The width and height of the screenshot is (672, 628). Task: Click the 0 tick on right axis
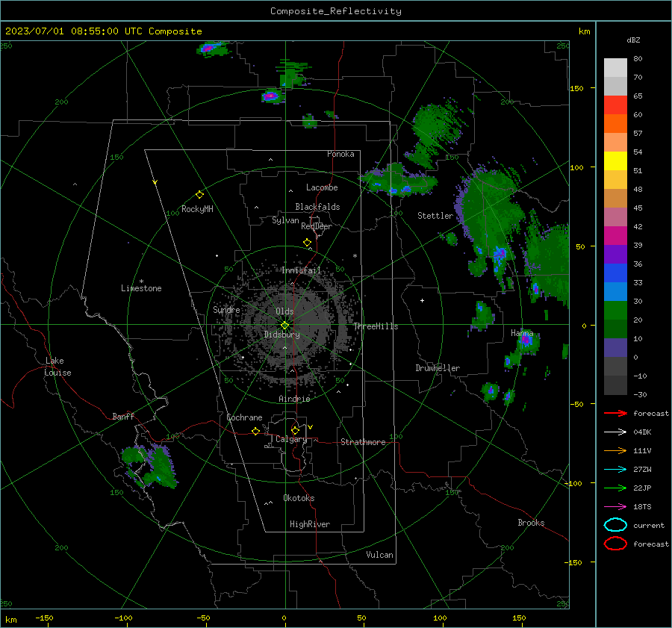pyautogui.click(x=584, y=326)
